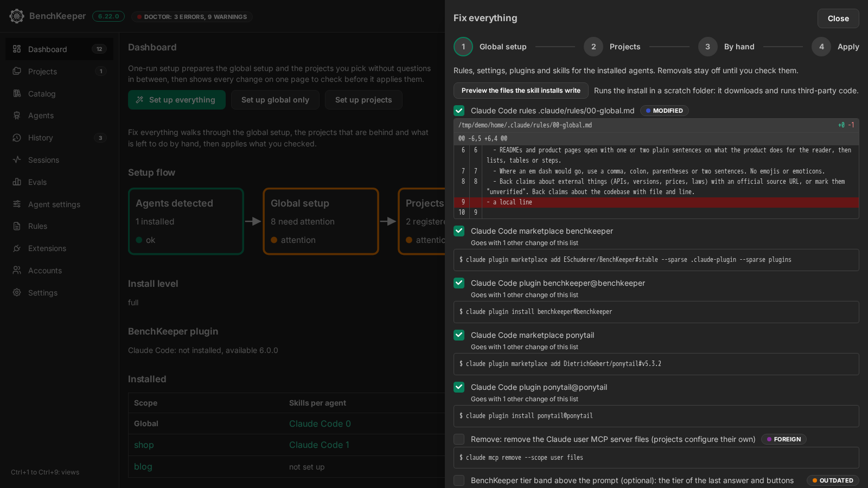Screen dimensions: 868x488
Task: Click the Projects sidebar icon
Action: pyautogui.click(x=17, y=71)
